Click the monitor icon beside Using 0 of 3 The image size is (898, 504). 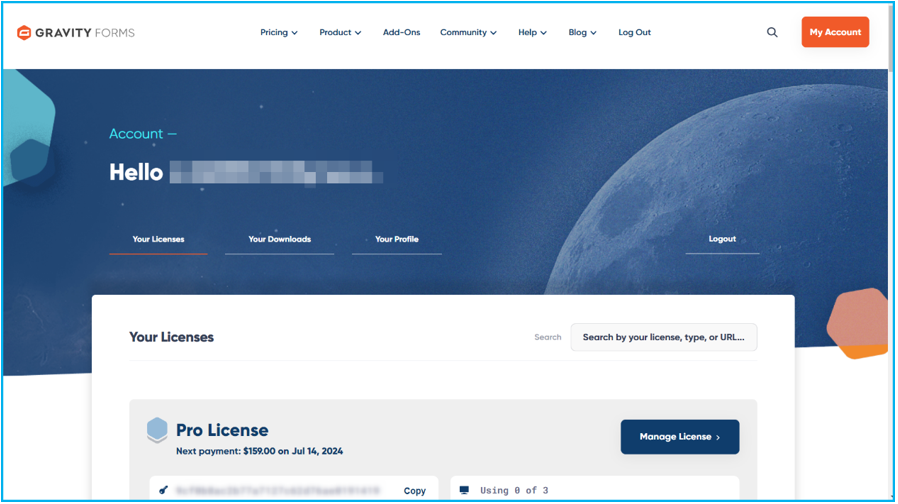click(464, 490)
